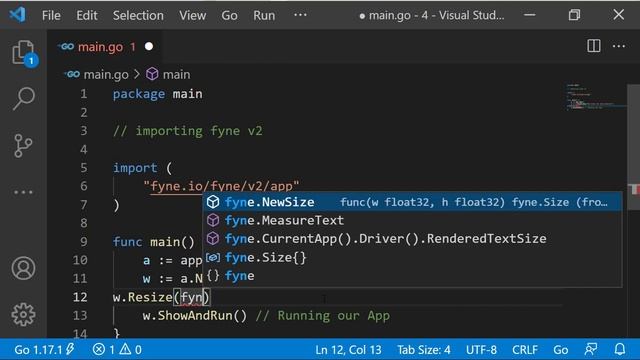Click the "fyne.io/fyne/v2/app" import string
Screen dimensions: 640x360
(x=221, y=186)
